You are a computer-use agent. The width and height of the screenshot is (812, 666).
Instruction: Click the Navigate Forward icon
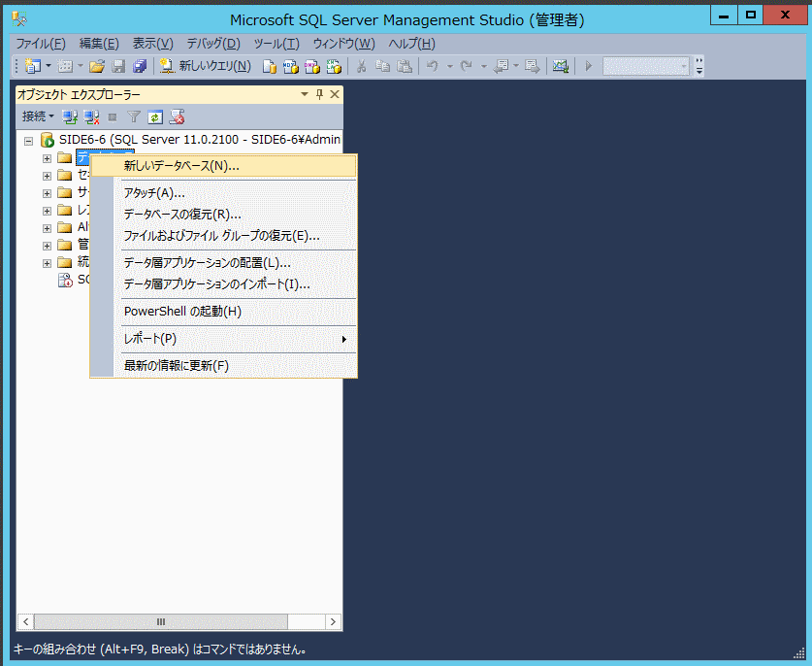532,66
